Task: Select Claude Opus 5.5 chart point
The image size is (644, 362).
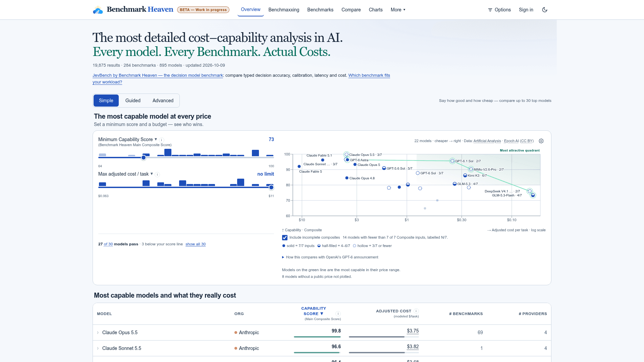Action: (x=346, y=155)
